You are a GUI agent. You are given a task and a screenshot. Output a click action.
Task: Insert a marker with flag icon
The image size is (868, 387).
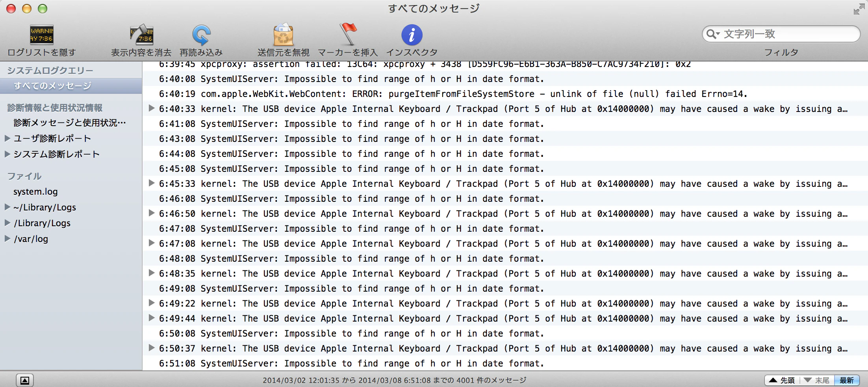(x=348, y=35)
